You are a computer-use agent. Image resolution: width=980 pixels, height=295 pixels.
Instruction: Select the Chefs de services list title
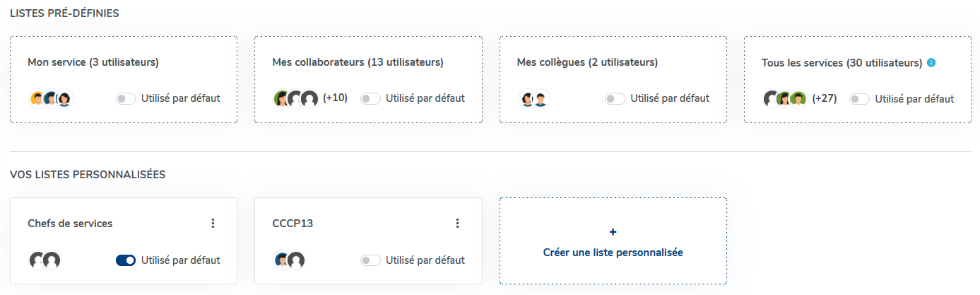70,224
